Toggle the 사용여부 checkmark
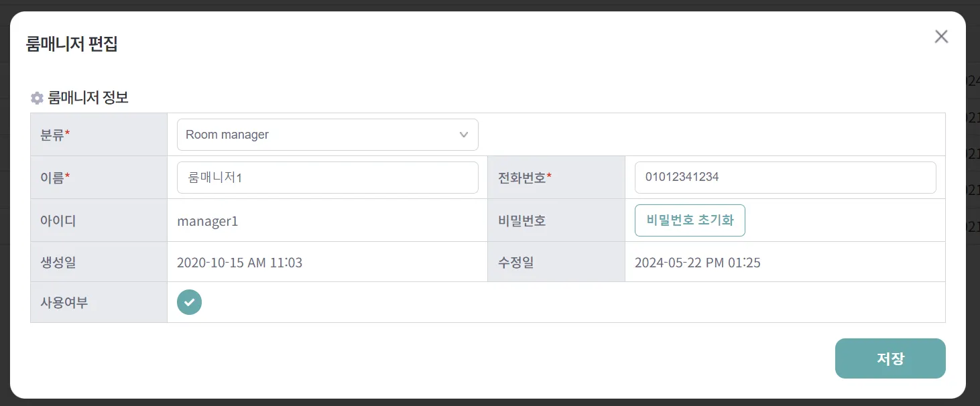Viewport: 980px width, 406px height. (189, 302)
